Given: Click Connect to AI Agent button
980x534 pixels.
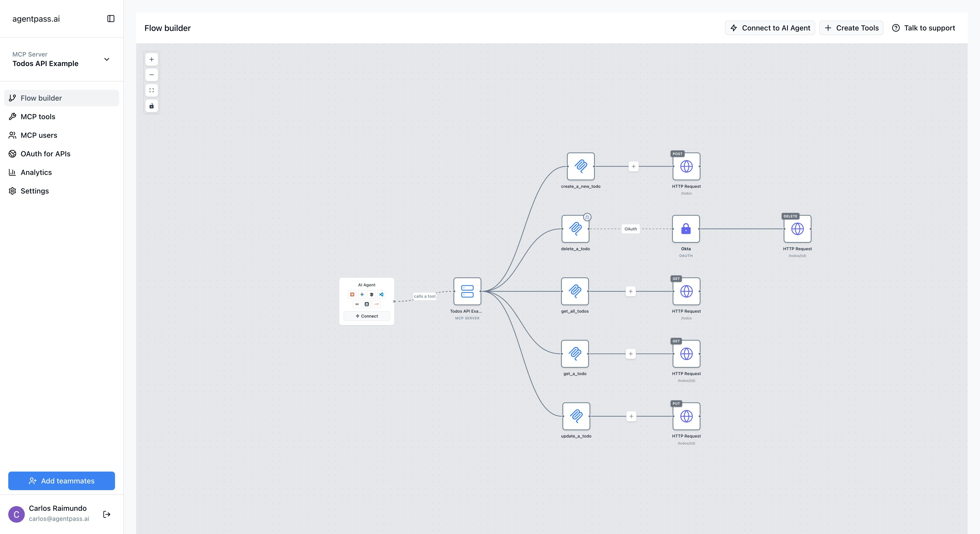Looking at the screenshot, I should click(x=770, y=28).
